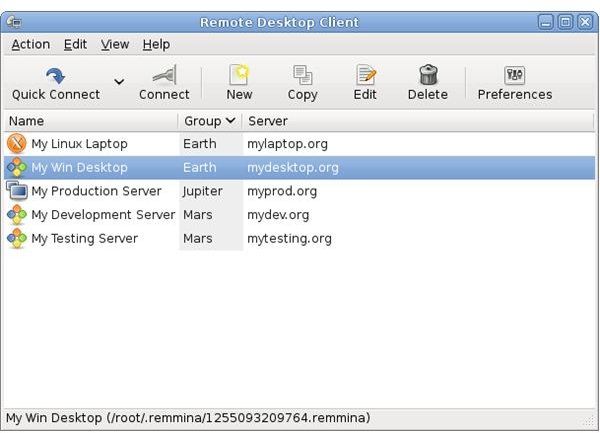Click the mylaptop.org server cell
This screenshot has height=433, width=600.
tap(287, 144)
